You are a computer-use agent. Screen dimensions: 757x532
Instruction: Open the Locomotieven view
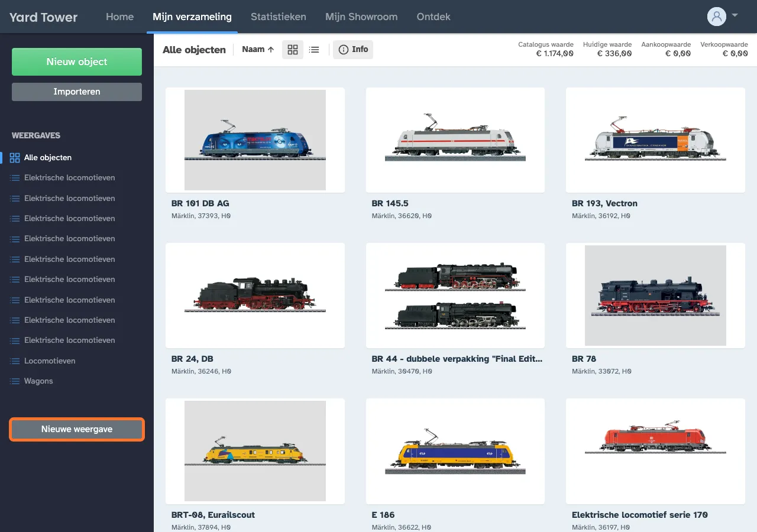(50, 361)
